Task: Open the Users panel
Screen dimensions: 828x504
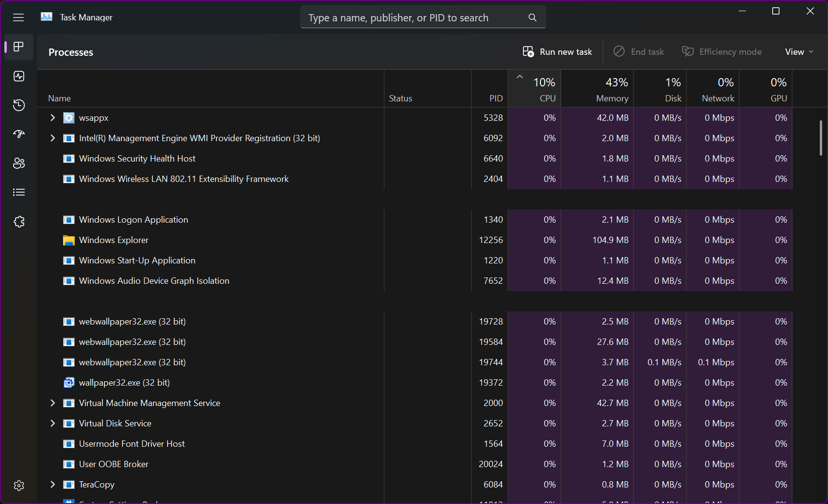Action: coord(18,163)
